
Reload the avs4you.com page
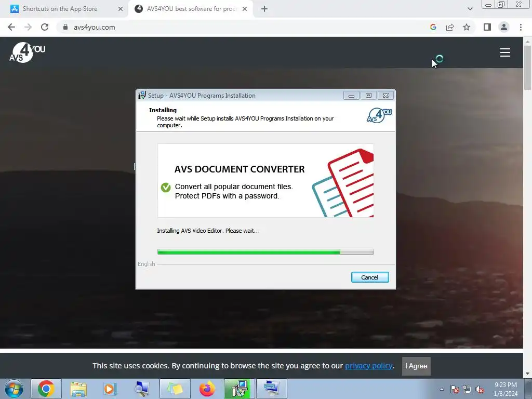point(45,27)
